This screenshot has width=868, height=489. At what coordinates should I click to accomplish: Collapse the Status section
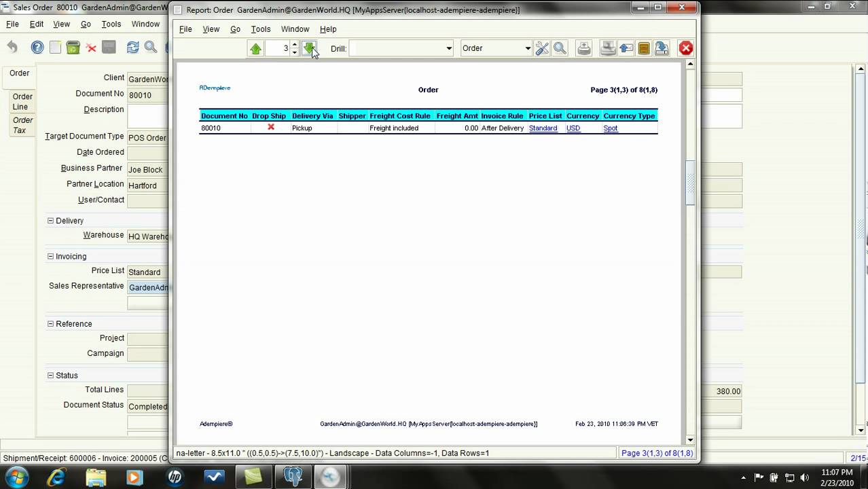(x=50, y=376)
